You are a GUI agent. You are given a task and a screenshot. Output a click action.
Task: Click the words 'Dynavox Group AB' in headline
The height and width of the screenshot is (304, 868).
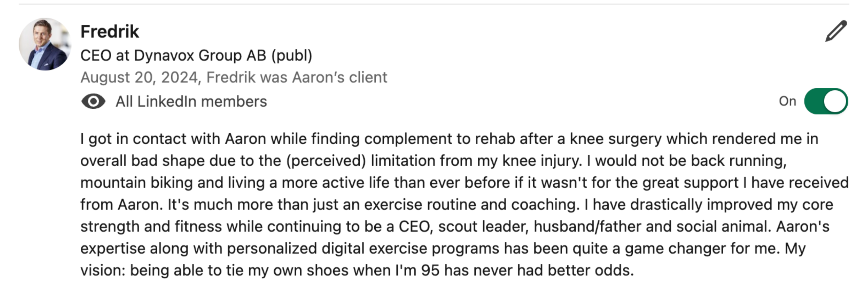(x=200, y=56)
